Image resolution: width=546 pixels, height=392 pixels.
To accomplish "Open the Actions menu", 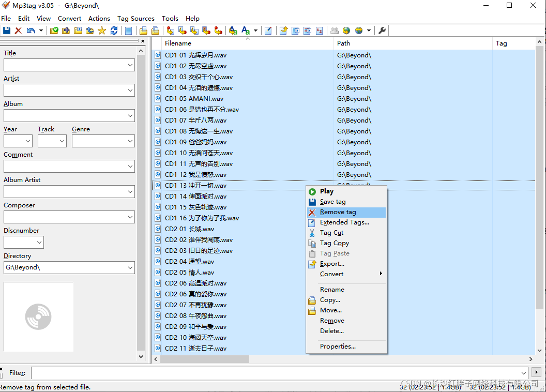I will point(99,19).
